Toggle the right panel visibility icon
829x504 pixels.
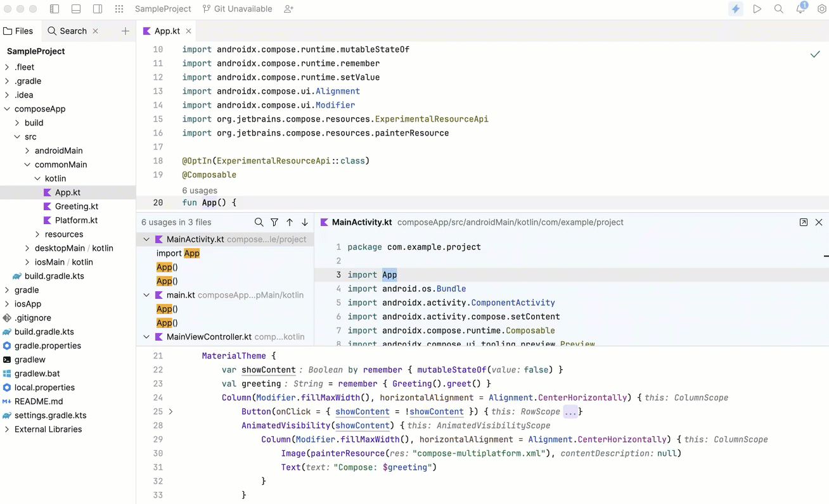click(98, 9)
